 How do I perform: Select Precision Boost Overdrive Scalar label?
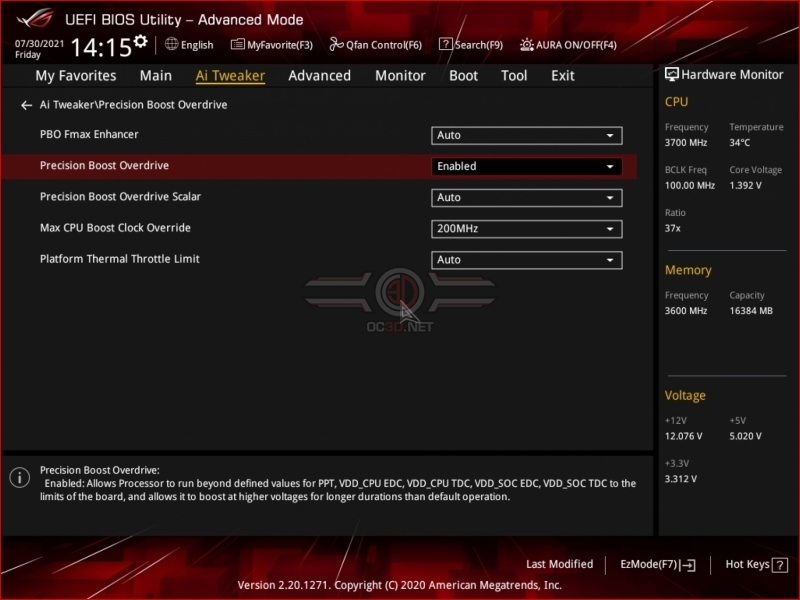click(120, 196)
